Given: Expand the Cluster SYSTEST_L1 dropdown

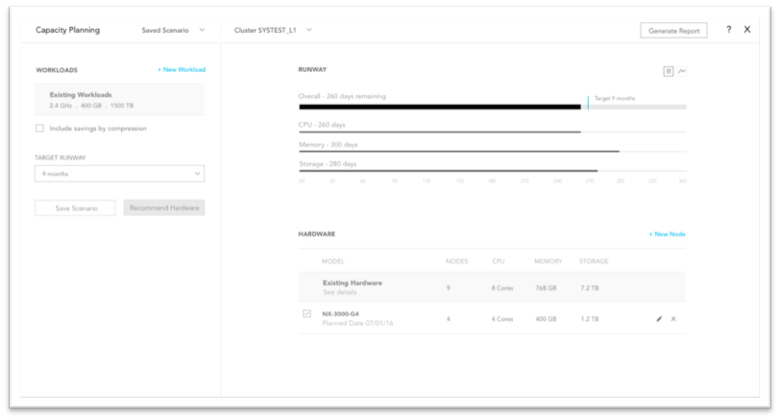Looking at the screenshot, I should (273, 30).
